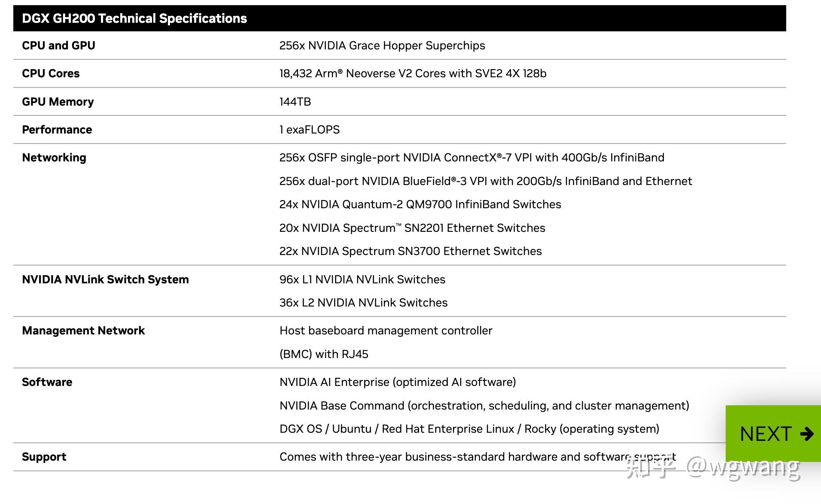
Task: Select the Quantum-2 QM9700 InfiniBand Switches line
Action: 420,204
